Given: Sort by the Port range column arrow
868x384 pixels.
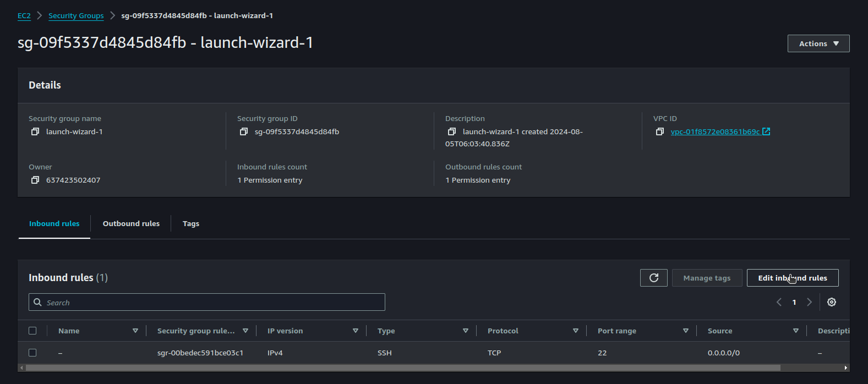Looking at the screenshot, I should 685,331.
